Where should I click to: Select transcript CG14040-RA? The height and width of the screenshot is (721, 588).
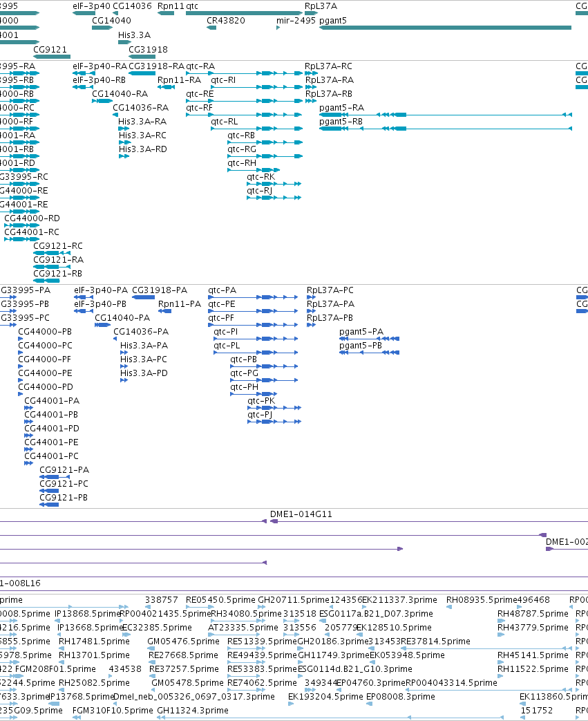click(x=120, y=94)
